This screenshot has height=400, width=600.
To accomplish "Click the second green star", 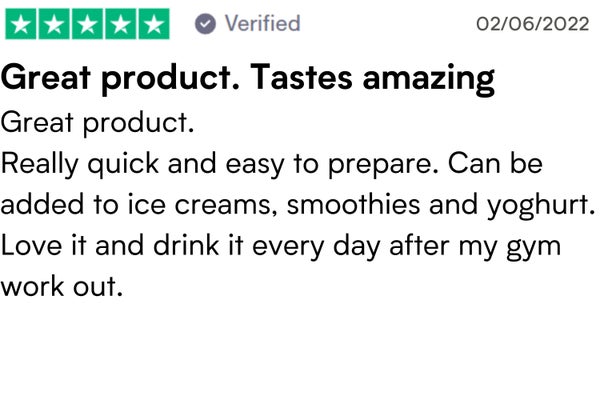I will (54, 24).
